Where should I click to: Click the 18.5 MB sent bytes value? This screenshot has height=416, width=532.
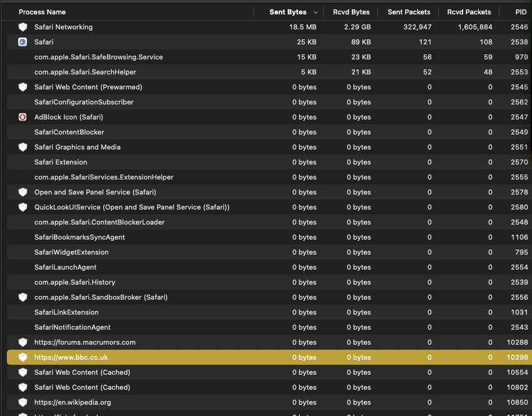click(x=303, y=27)
